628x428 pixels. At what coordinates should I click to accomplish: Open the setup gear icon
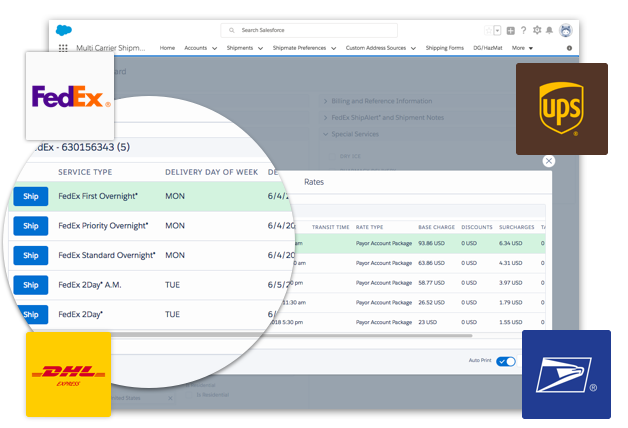[x=537, y=30]
